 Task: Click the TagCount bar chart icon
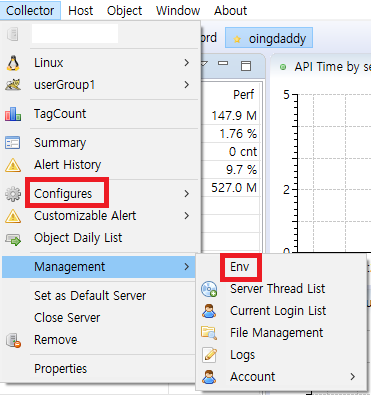click(13, 114)
